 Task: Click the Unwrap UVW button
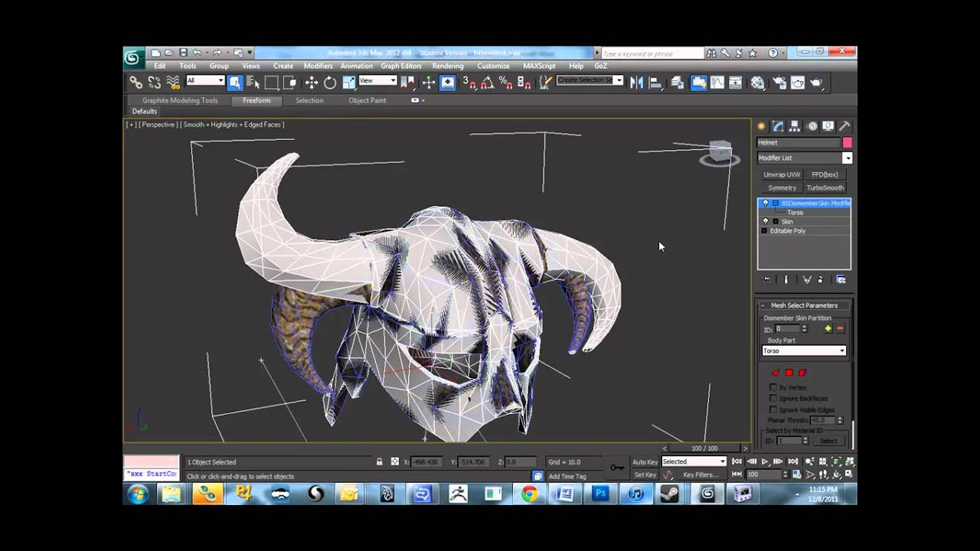782,174
